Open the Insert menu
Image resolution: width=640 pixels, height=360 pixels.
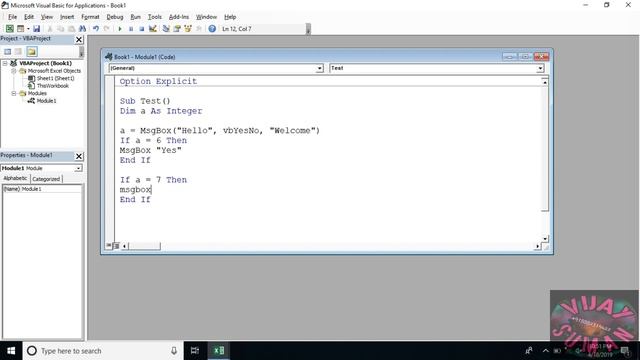pos(67,17)
